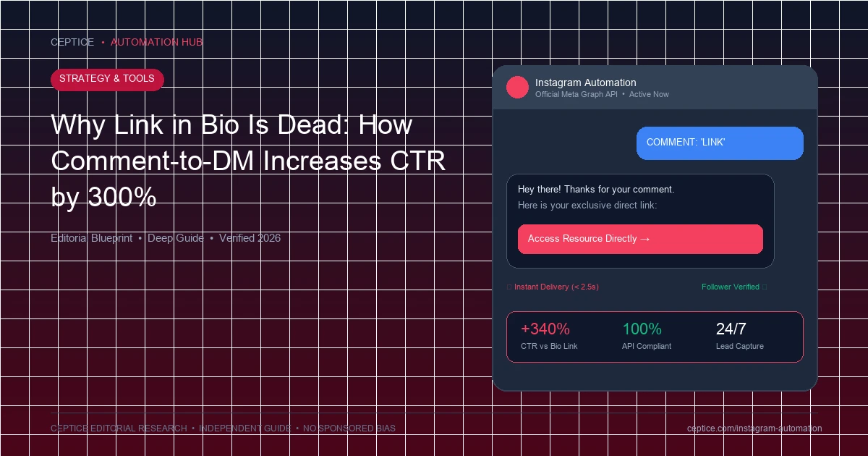This screenshot has width=868, height=456.
Task: Click the 'Instagram Automation' chat header title
Action: click(x=586, y=83)
